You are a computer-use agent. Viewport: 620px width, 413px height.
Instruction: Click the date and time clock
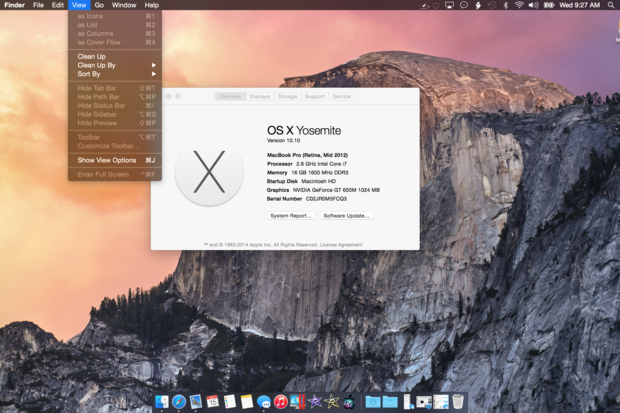pyautogui.click(x=579, y=5)
